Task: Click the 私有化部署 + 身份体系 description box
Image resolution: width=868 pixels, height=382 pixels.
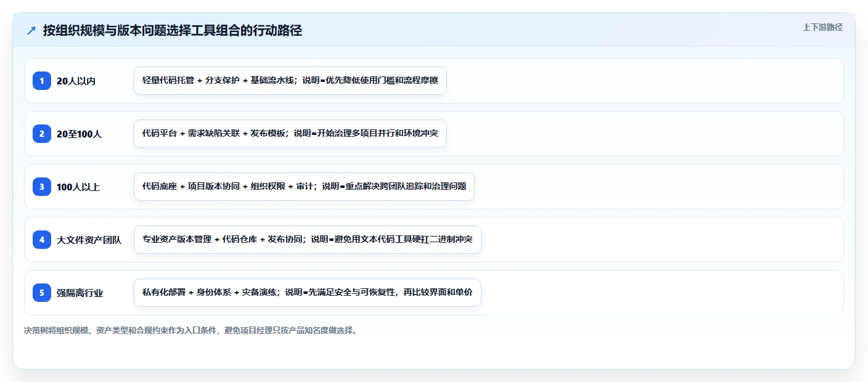Action: 308,293
